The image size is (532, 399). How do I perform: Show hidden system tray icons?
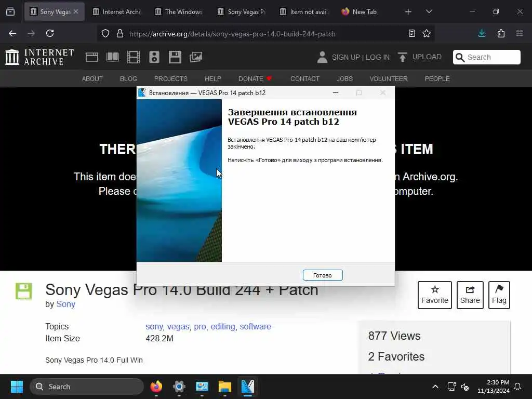pyautogui.click(x=435, y=387)
